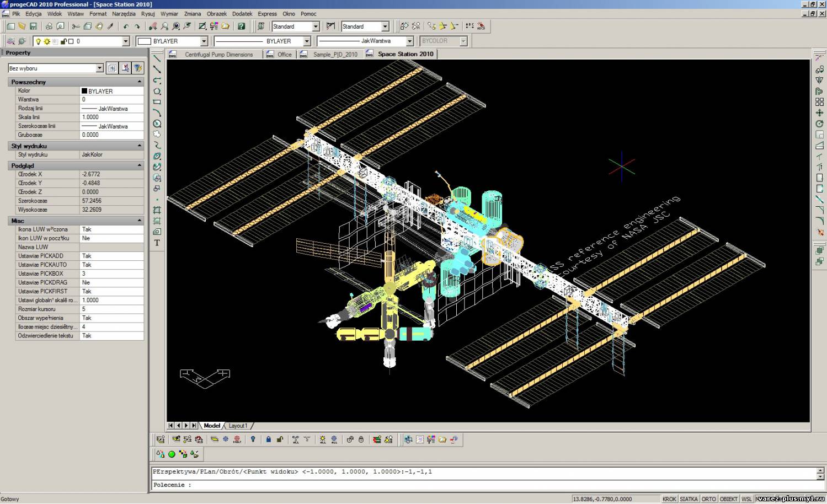
Task: Toggle SIATKA grid in status bar
Action: click(689, 499)
